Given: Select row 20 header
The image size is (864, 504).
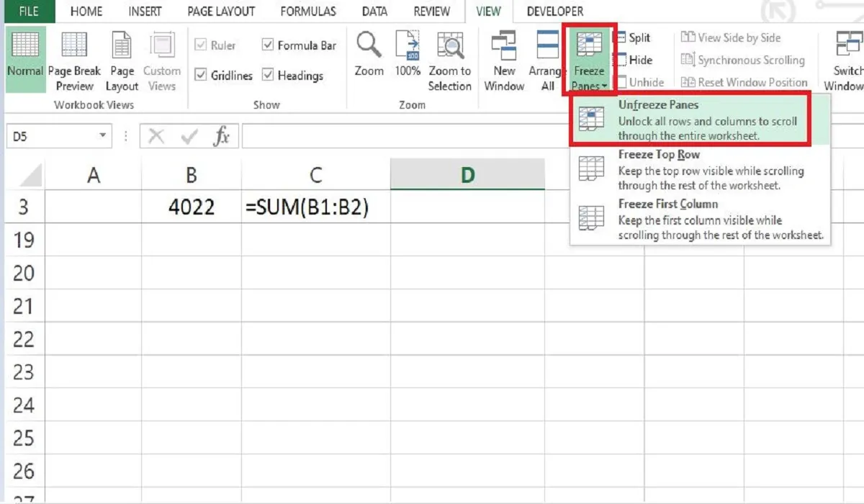Looking at the screenshot, I should [24, 273].
